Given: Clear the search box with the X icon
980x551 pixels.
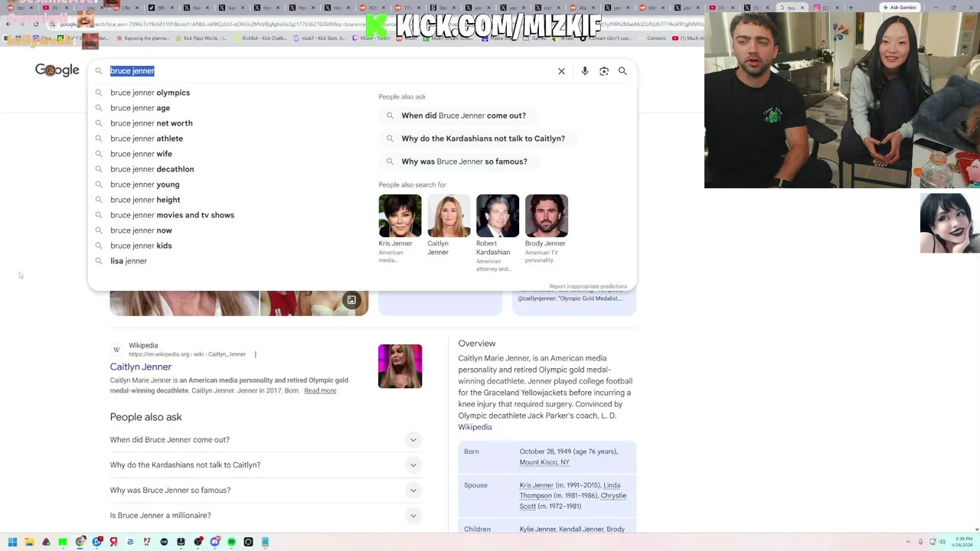Looking at the screenshot, I should 561,71.
